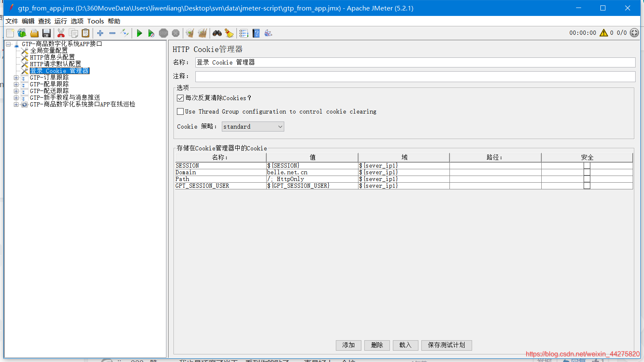Click the Reset Search brush icon
This screenshot has height=362, width=644.
pos(229,33)
